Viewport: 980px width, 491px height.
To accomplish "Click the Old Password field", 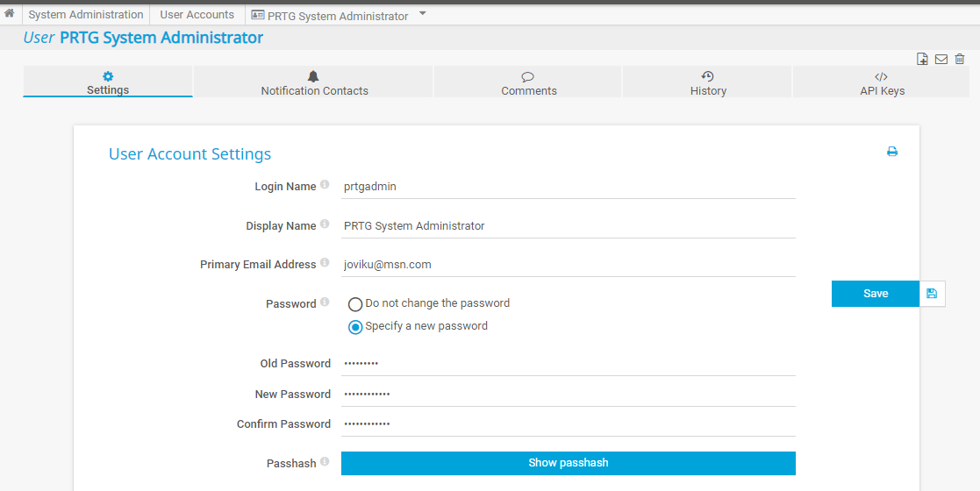I will pos(569,364).
